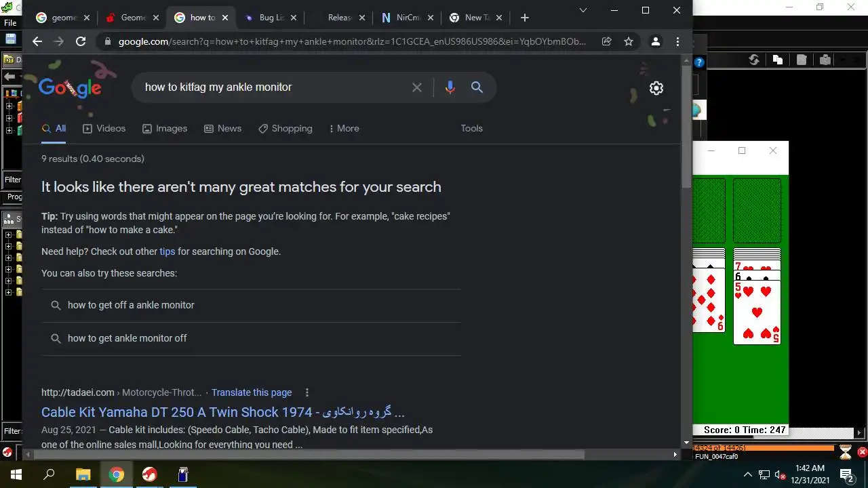Viewport: 868px width, 488px height.
Task: Select the Videos search filter
Action: [104, 128]
